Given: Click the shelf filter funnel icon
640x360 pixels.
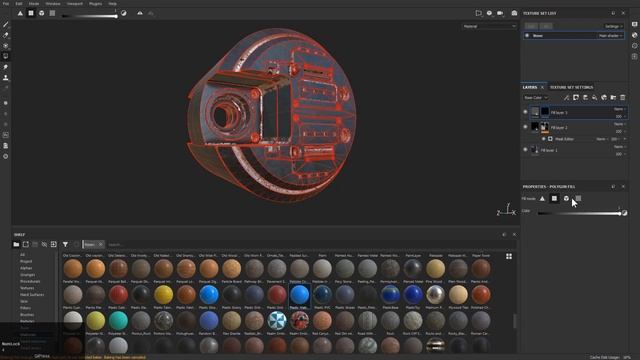Looking at the screenshot, I should [65, 244].
